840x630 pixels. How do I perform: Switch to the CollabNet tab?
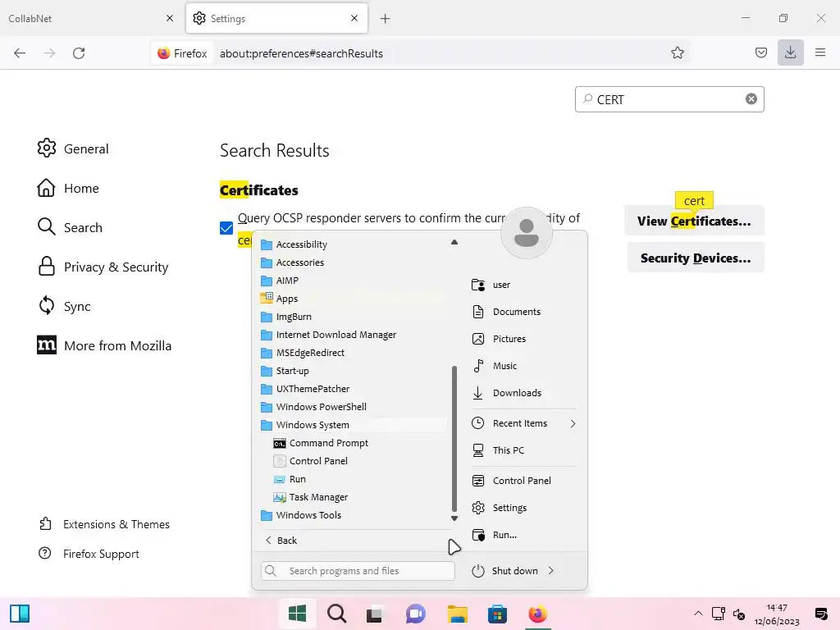point(91,18)
